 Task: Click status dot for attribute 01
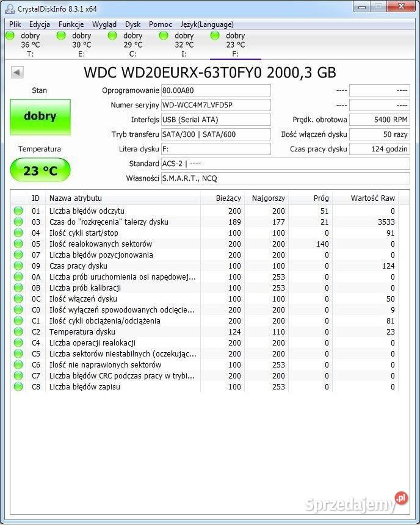click(x=18, y=211)
